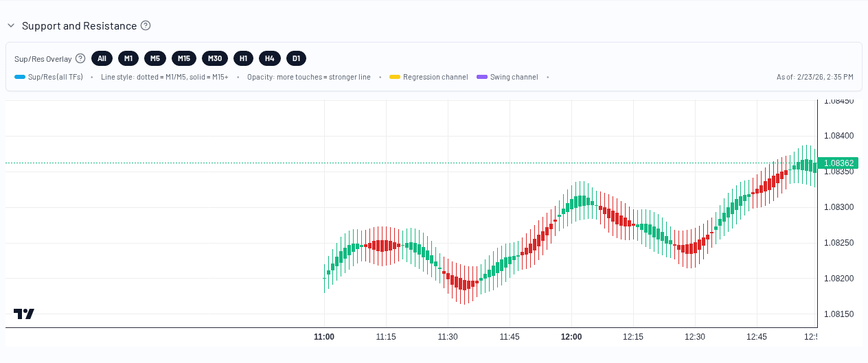Screen dimensions: 868x363
Task: Click the Sup/Res Overlay help icon
Action: 80,58
